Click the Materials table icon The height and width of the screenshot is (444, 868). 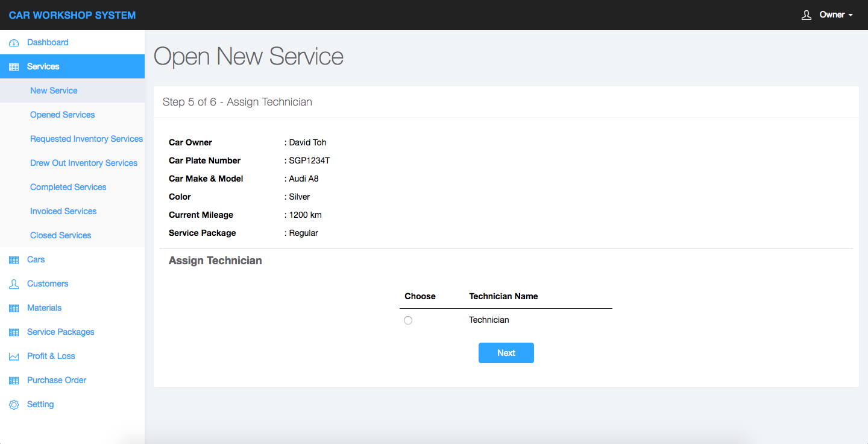click(14, 308)
